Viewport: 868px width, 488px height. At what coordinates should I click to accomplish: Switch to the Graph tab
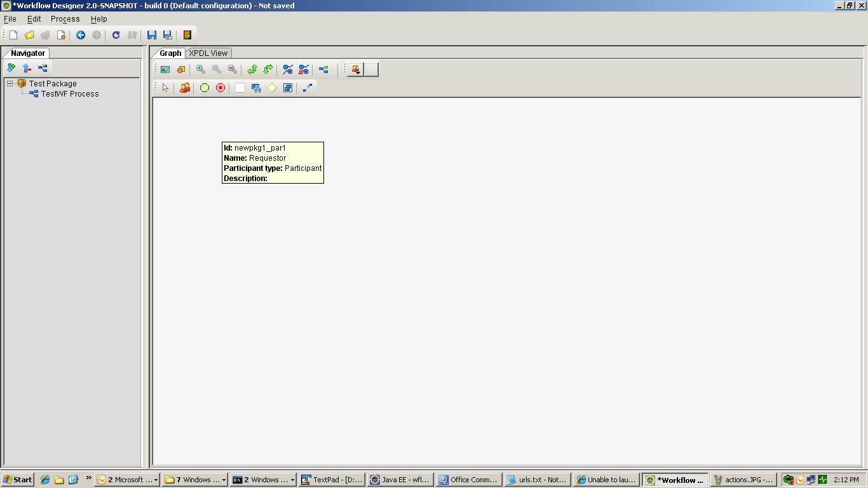[170, 53]
